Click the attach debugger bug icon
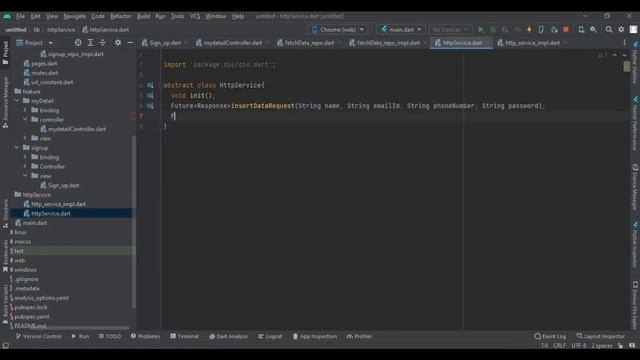The image size is (640, 360). pos(554,29)
